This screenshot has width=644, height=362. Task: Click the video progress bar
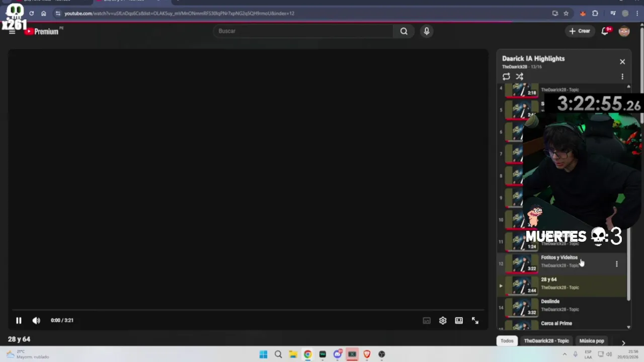tap(248, 310)
